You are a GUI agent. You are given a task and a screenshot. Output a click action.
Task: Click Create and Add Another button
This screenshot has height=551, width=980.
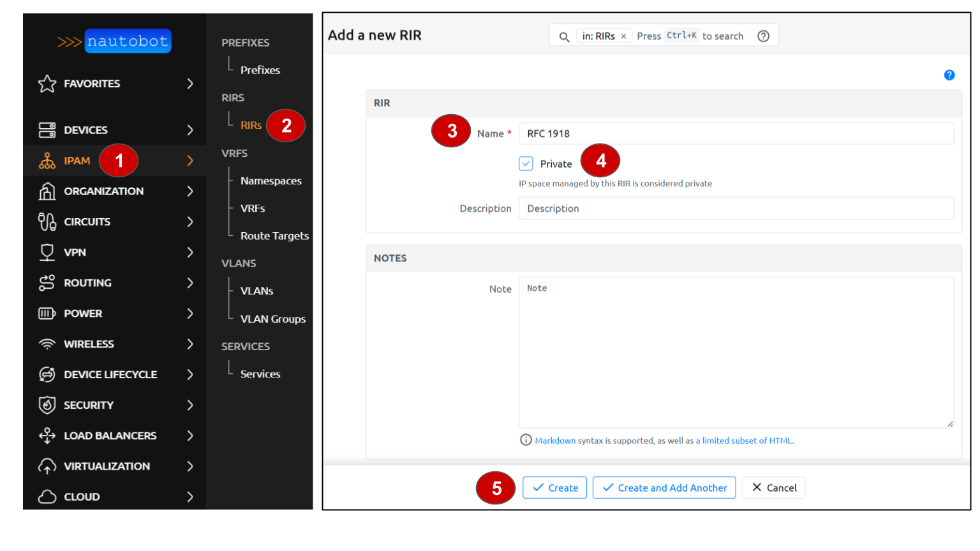[664, 488]
